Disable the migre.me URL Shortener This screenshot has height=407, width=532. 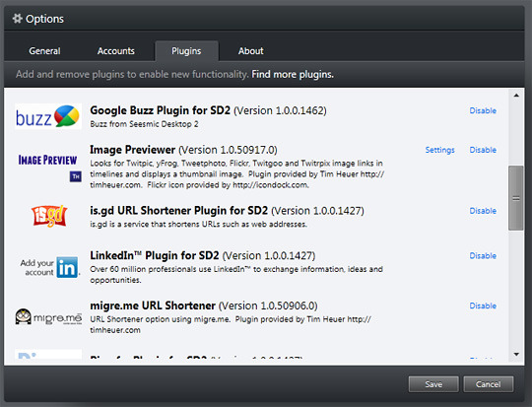coord(483,305)
